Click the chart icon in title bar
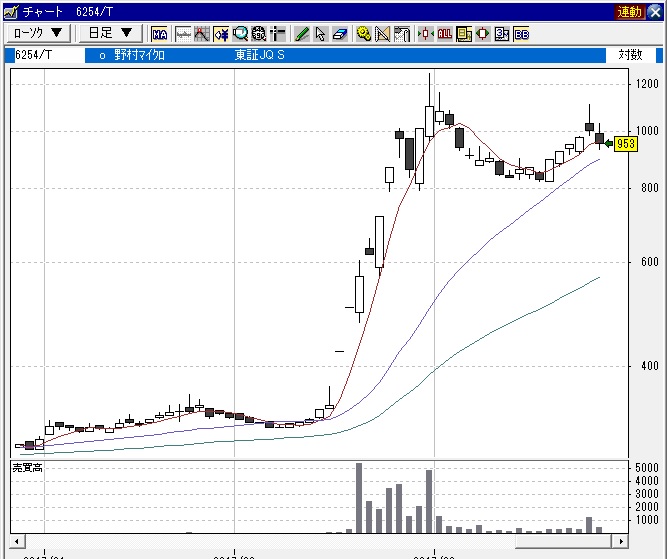Screen dimensions: 667x559 (11, 12)
